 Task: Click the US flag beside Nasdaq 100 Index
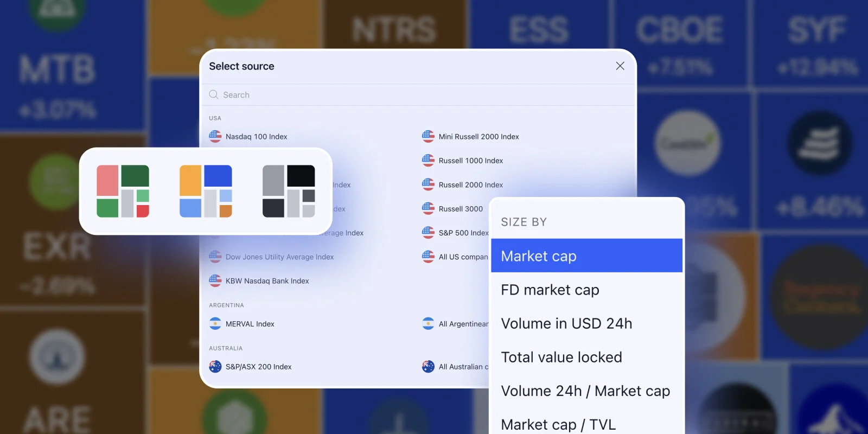click(x=215, y=136)
